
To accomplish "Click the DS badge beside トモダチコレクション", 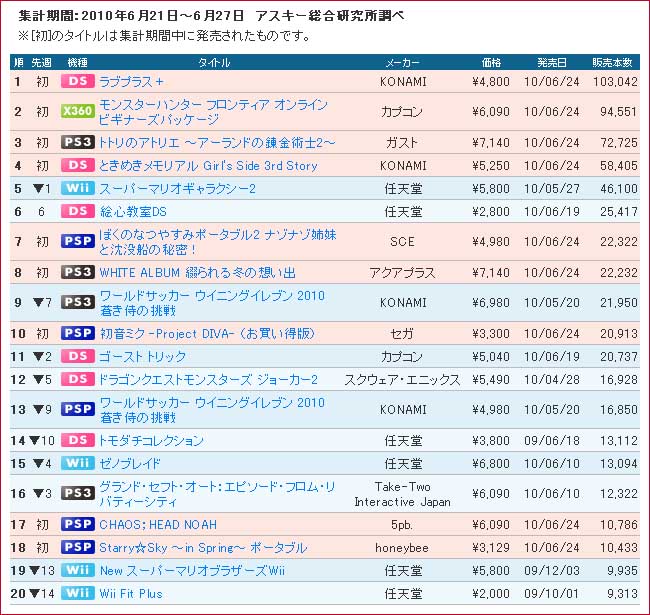I will (78, 440).
